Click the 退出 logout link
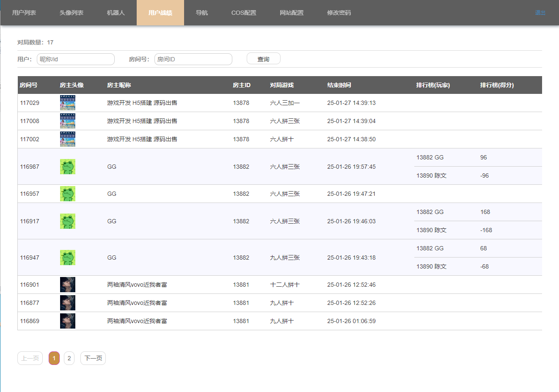 (x=540, y=13)
